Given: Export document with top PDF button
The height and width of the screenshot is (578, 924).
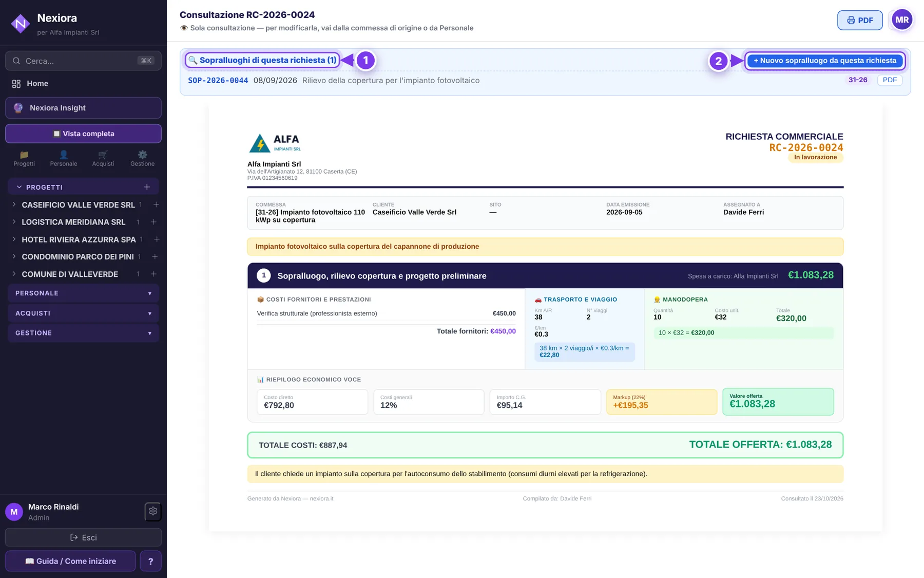Looking at the screenshot, I should pos(860,20).
